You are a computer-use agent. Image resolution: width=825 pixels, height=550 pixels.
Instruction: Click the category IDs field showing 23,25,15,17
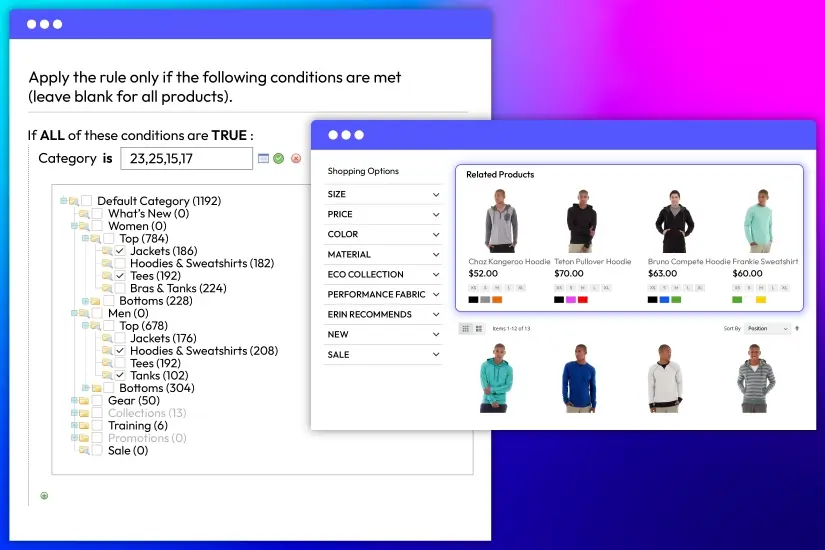pyautogui.click(x=186, y=158)
